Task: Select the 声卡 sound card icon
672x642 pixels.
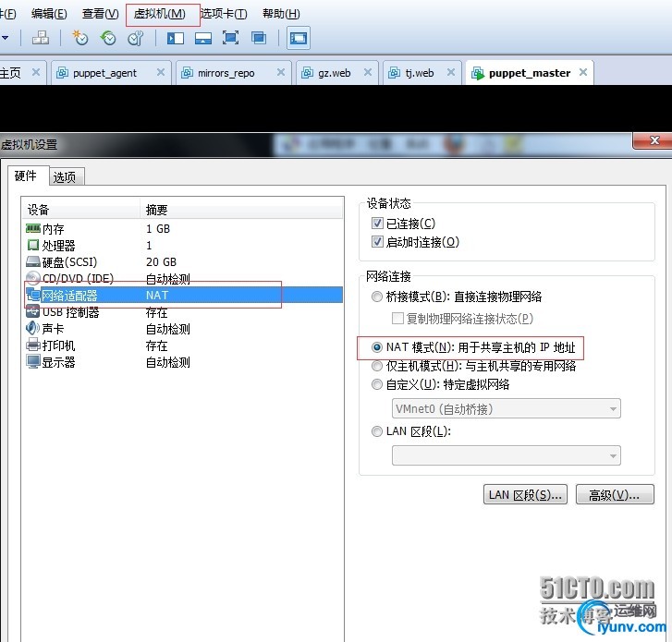Action: click(x=33, y=328)
